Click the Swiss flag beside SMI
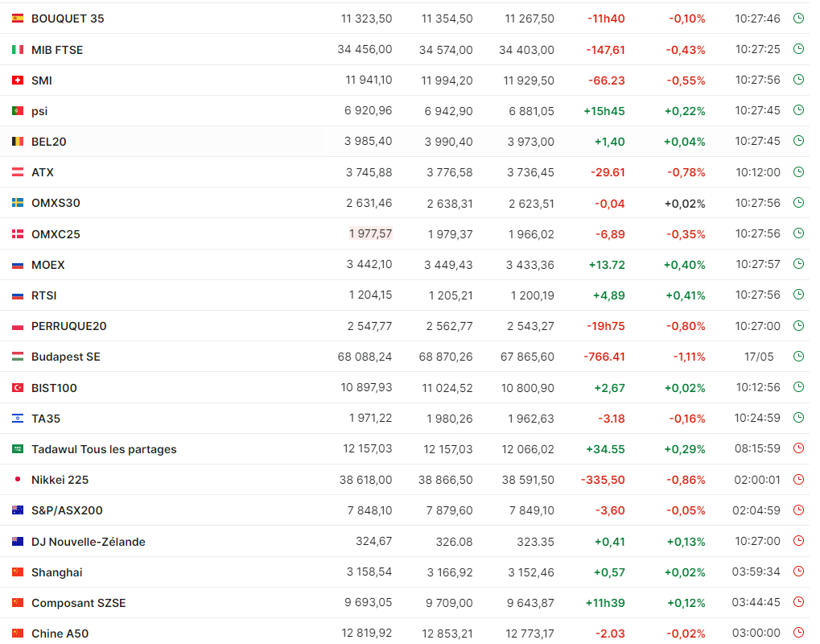 [18, 80]
